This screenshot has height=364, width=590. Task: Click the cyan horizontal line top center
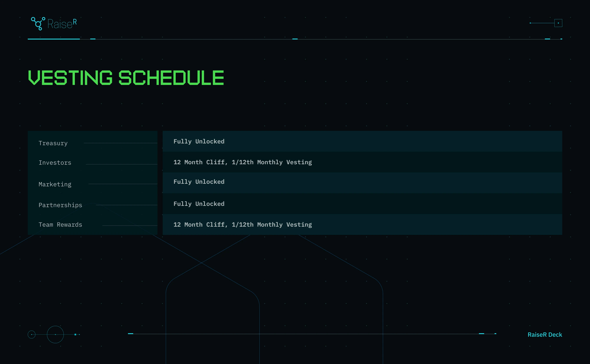[295, 40]
